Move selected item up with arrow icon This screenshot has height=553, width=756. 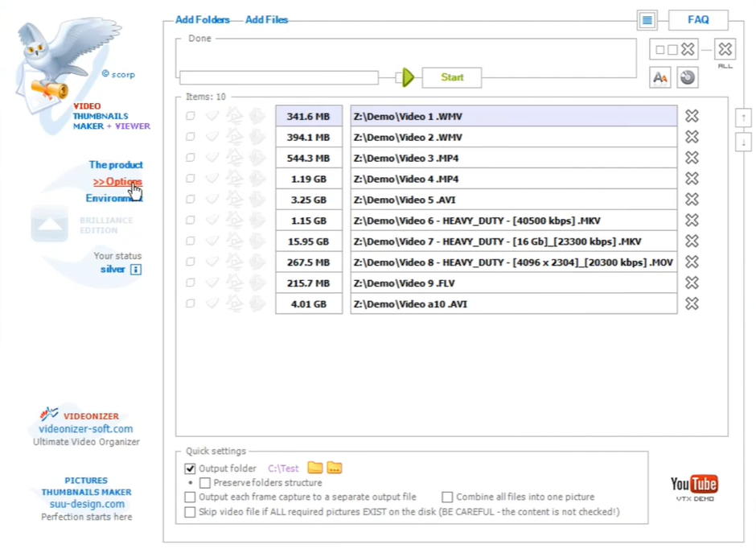(x=743, y=118)
